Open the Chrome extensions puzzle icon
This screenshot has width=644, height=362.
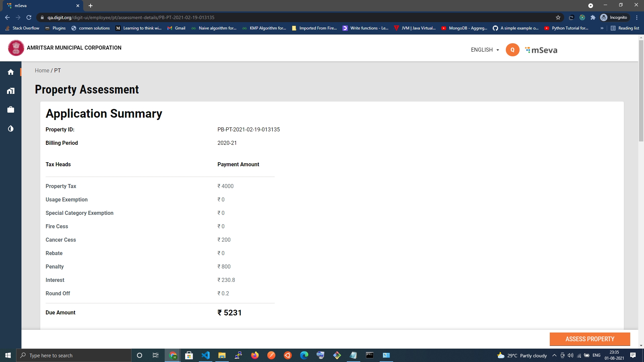(593, 17)
